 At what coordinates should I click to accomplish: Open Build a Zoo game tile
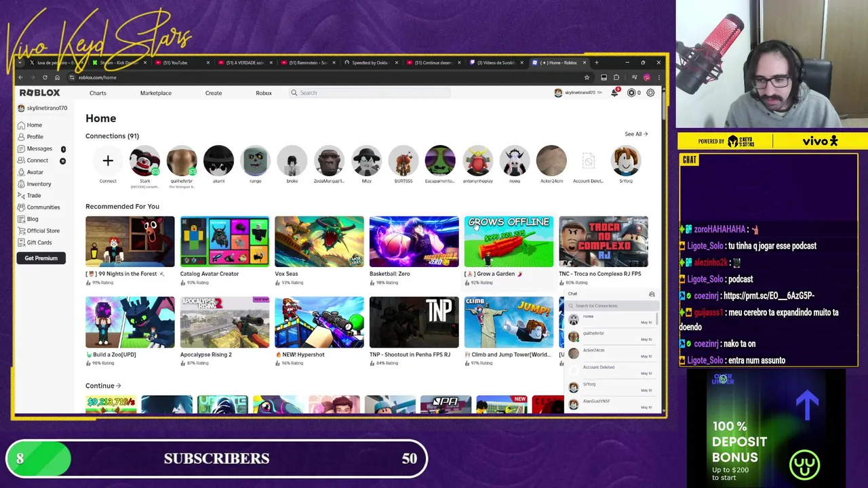tap(130, 331)
